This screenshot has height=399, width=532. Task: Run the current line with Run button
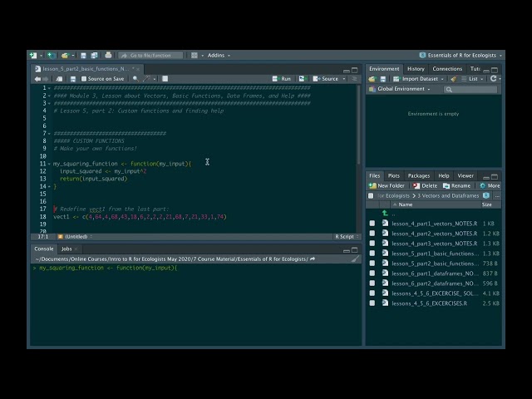(x=282, y=79)
